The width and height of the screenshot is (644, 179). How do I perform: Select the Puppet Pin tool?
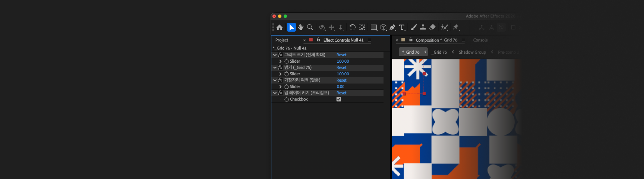click(455, 27)
